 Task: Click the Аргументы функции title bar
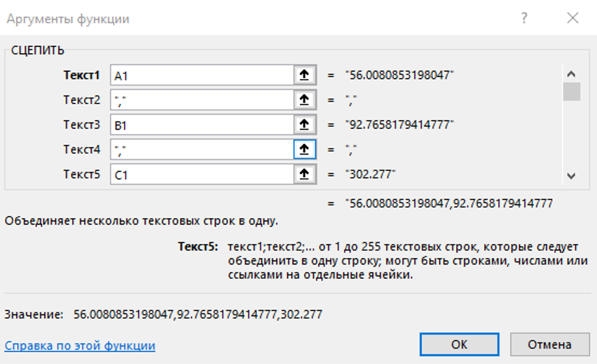197,19
